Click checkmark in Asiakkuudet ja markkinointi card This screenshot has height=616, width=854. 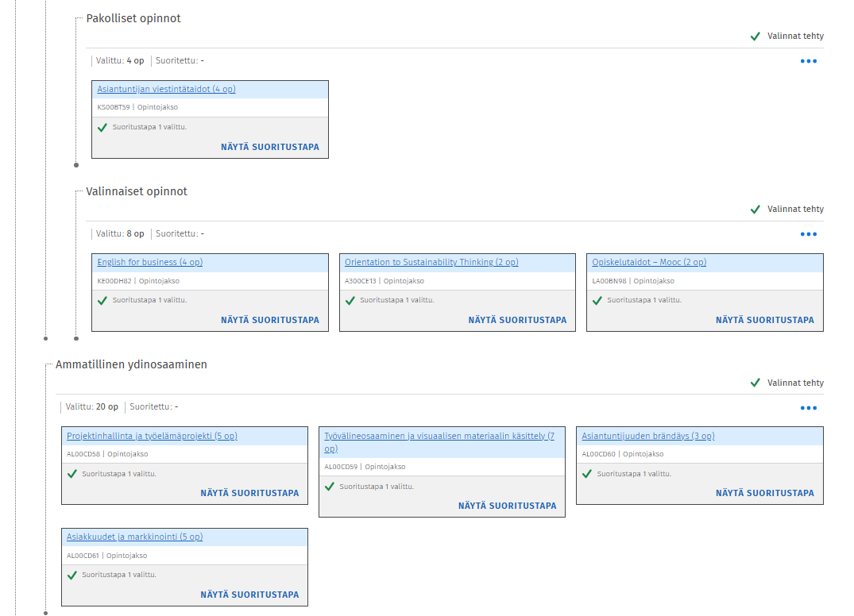tap(71, 575)
